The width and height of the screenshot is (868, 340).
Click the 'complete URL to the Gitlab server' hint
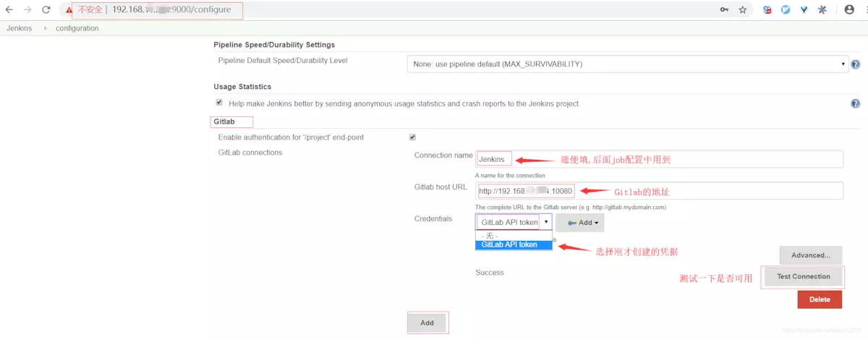click(x=571, y=207)
